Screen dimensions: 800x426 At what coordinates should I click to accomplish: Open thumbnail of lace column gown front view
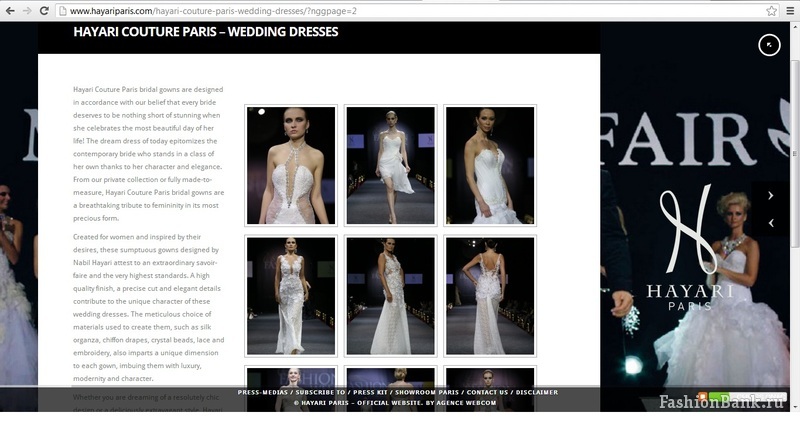291,296
